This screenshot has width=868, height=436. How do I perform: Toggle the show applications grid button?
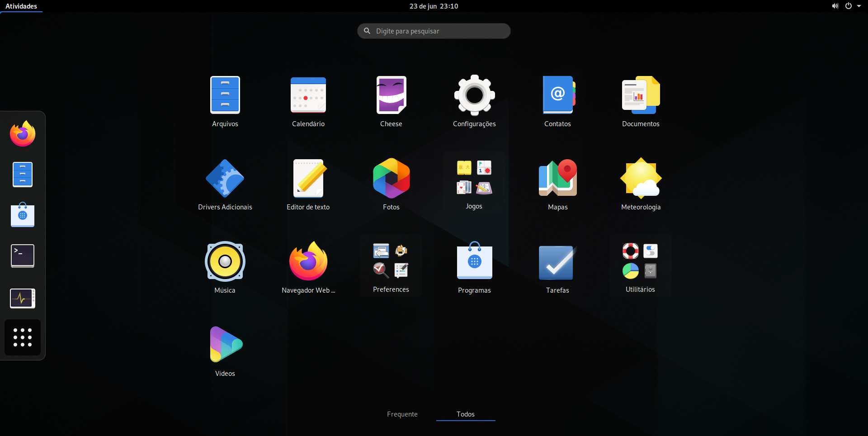23,337
